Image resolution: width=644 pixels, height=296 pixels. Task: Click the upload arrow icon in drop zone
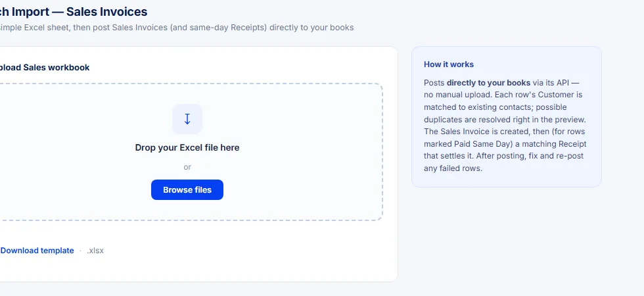tap(187, 119)
